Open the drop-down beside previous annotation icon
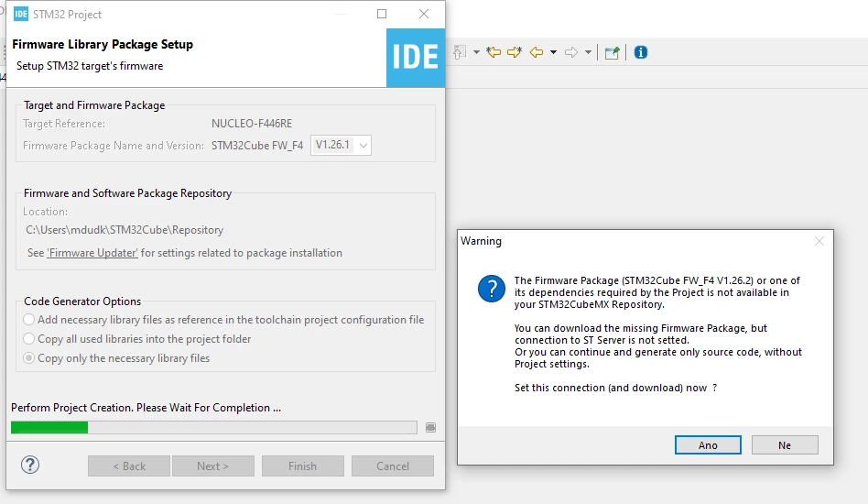Screen dimensions: 868x504 click(x=476, y=52)
